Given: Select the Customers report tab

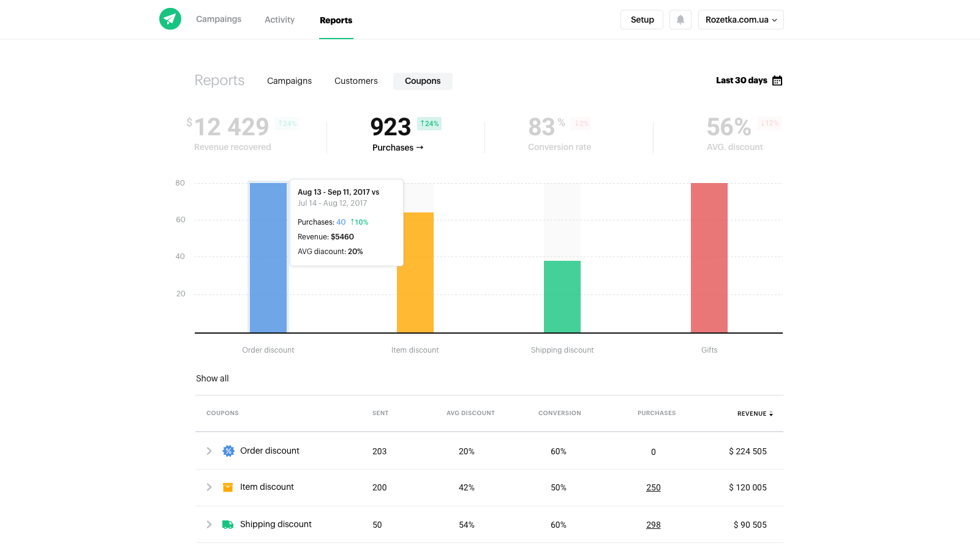Looking at the screenshot, I should coord(356,81).
